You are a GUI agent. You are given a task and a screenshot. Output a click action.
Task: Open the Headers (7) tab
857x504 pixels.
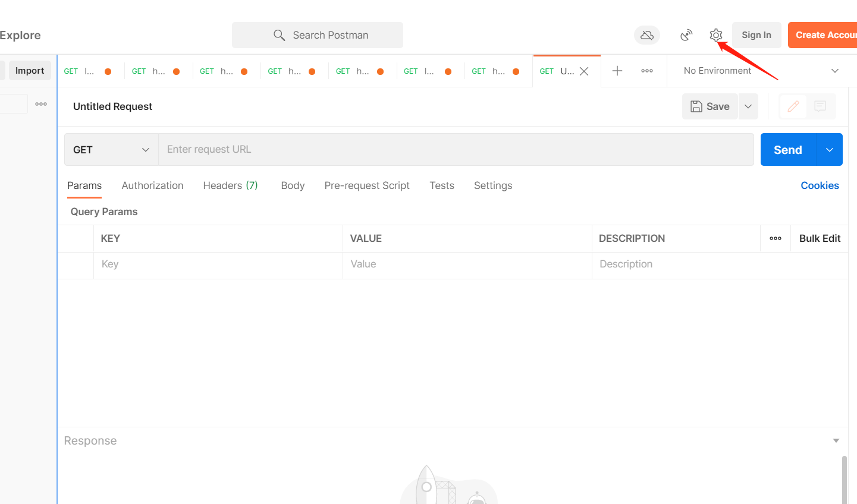coord(230,185)
